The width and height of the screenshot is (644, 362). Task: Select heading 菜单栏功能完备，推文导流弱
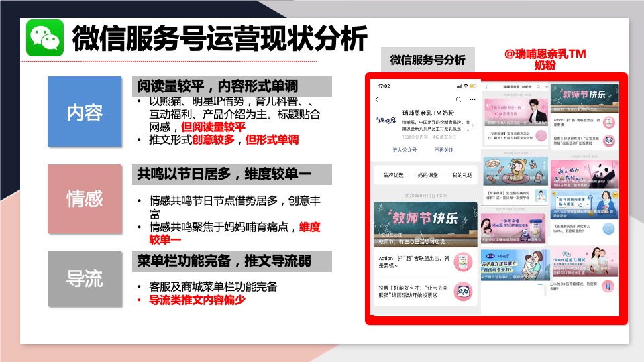click(x=224, y=261)
